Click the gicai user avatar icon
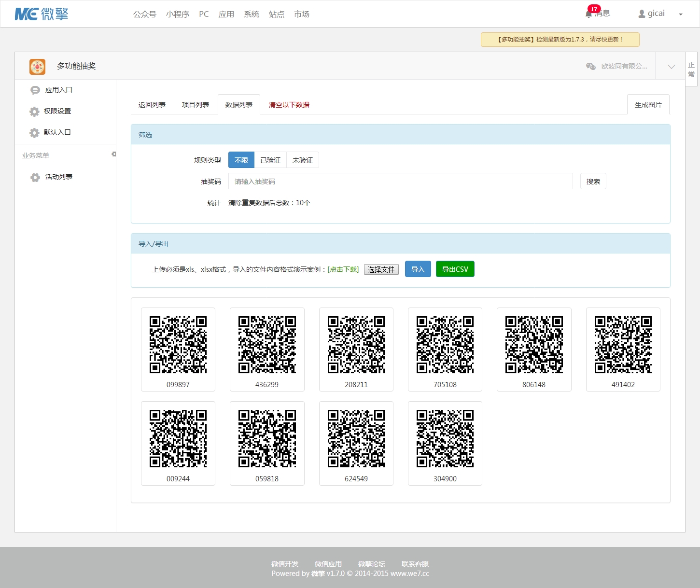The height and width of the screenshot is (588, 700). click(x=642, y=14)
